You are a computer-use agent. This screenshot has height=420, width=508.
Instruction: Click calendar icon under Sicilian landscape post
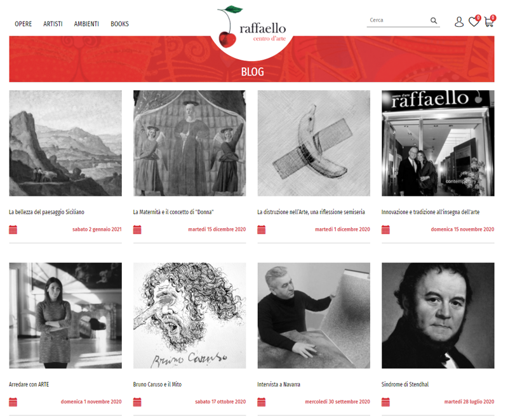pyautogui.click(x=13, y=229)
